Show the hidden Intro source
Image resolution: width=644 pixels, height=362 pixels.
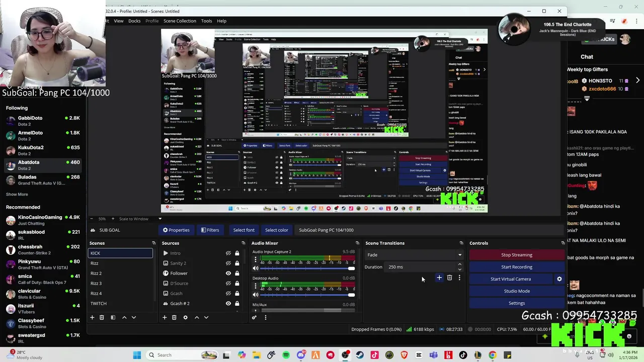(x=228, y=253)
